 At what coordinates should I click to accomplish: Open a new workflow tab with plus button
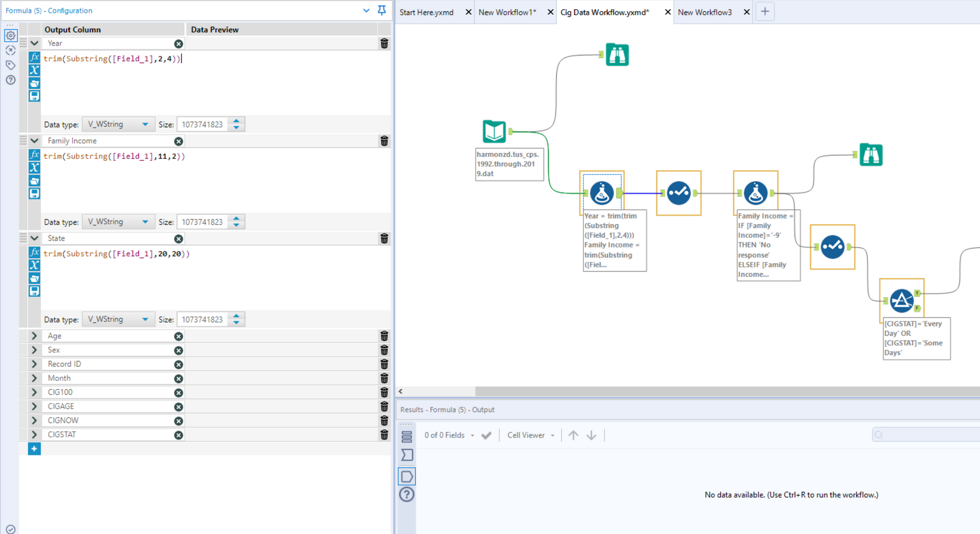pos(765,12)
